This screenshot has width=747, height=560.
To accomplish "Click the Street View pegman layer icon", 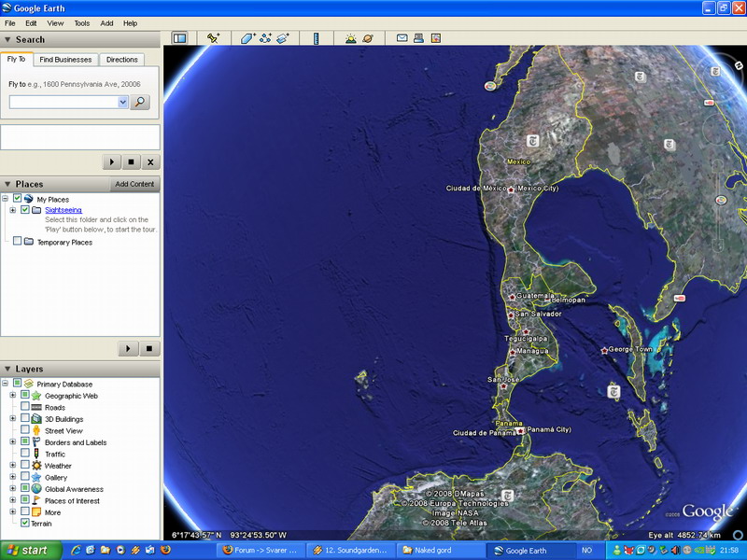I will (x=36, y=430).
